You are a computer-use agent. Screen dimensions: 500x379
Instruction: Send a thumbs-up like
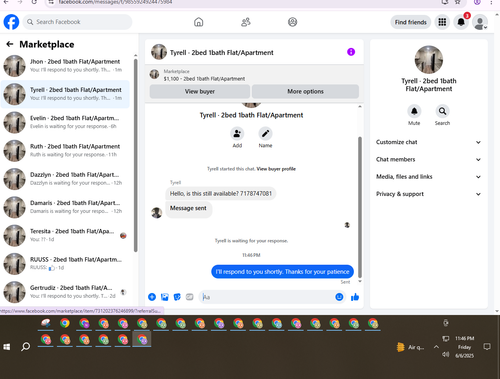(x=355, y=297)
